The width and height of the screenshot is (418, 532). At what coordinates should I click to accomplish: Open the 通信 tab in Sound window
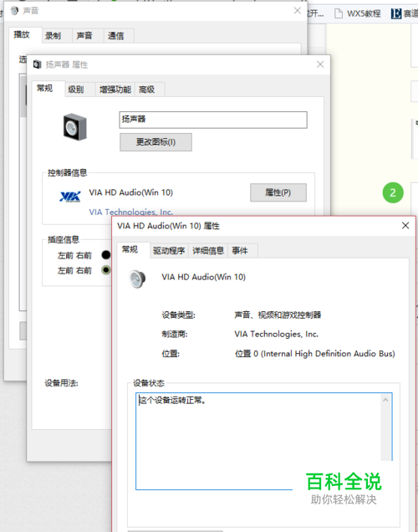click(x=116, y=36)
